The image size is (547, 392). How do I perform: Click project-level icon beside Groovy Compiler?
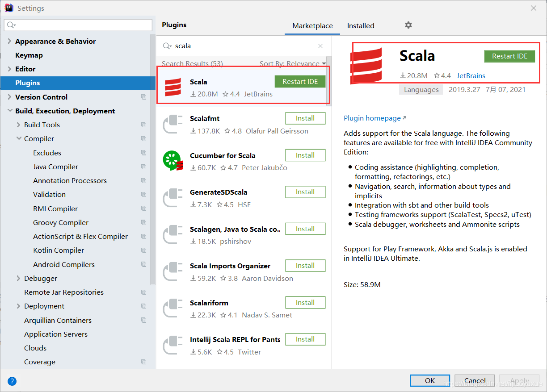click(x=143, y=222)
